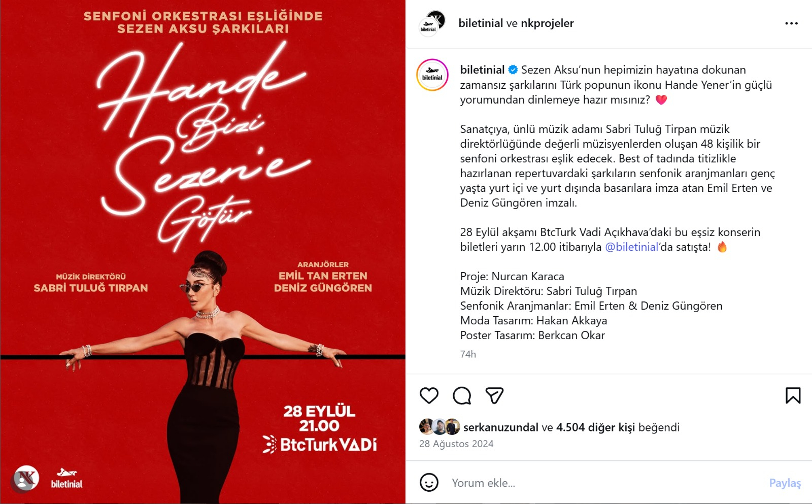812x504 pixels.
Task: Click the biletinial verified badge
Action: [x=513, y=70]
